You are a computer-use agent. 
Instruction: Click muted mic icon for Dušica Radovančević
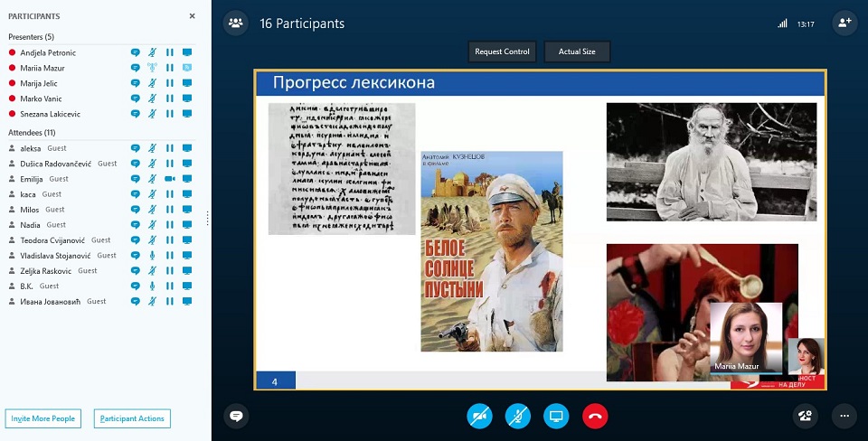point(152,164)
